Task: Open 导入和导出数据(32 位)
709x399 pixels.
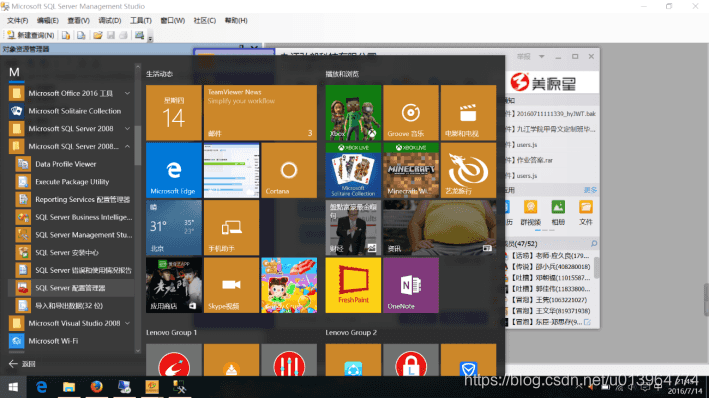Action: point(74,305)
